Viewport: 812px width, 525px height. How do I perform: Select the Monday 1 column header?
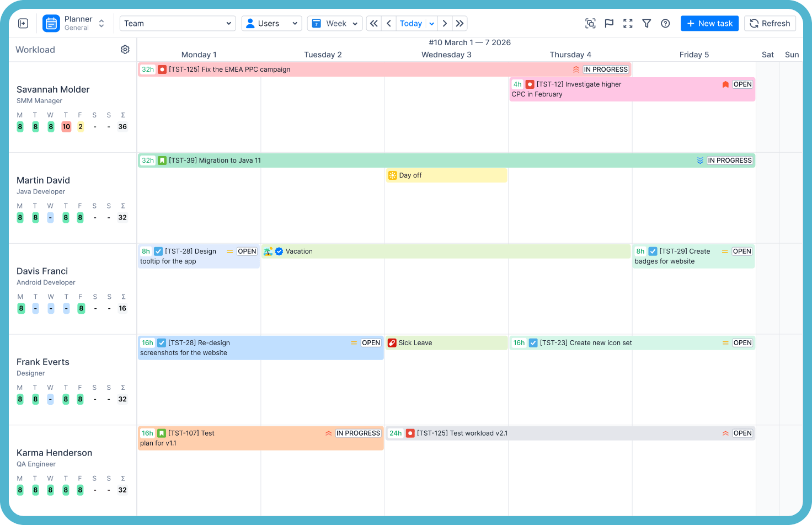tap(199, 55)
